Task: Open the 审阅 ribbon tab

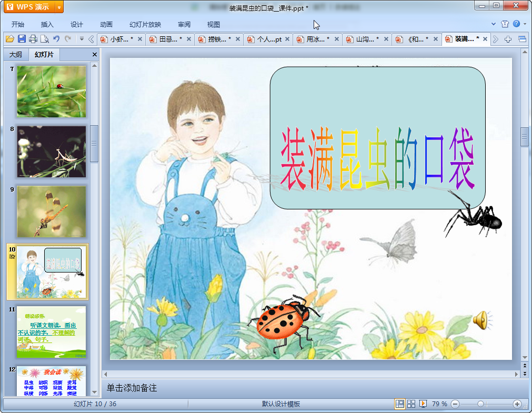Action: (184, 24)
